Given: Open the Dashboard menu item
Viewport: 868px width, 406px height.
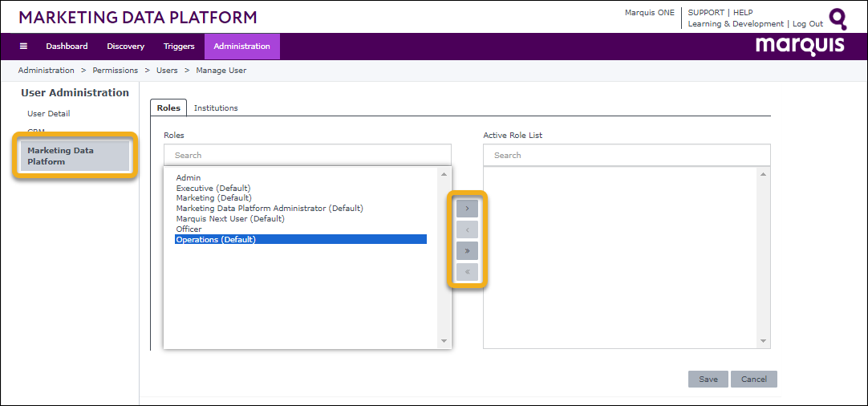Looking at the screenshot, I should [67, 47].
